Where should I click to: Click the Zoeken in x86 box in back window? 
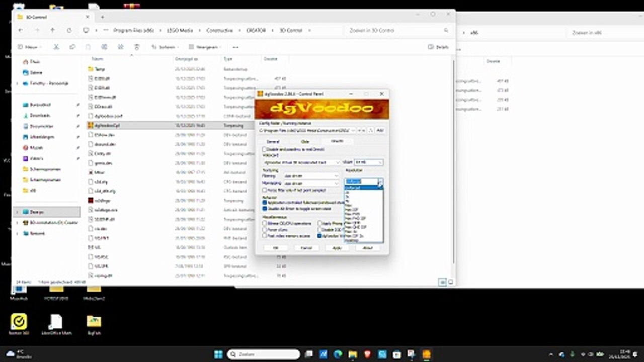[604, 33]
